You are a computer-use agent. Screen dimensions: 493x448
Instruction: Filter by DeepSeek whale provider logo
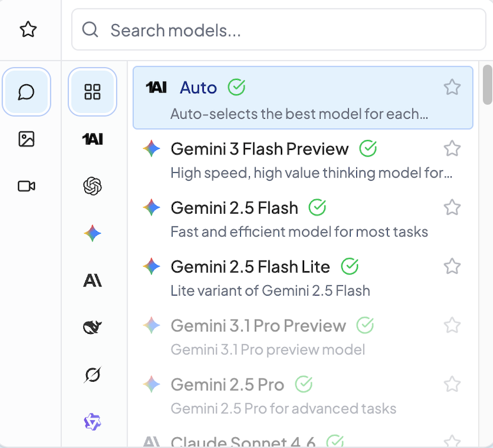pos(93,327)
